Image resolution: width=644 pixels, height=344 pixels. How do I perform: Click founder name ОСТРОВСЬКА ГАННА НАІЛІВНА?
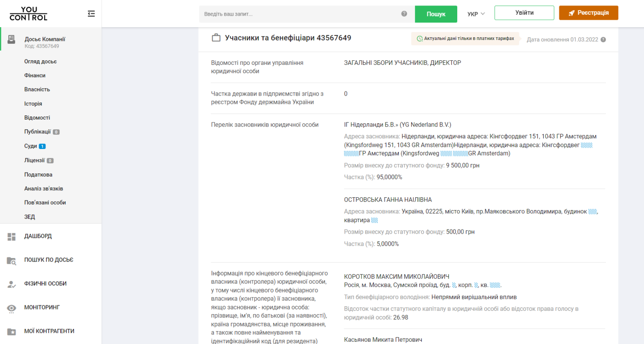pos(388,200)
